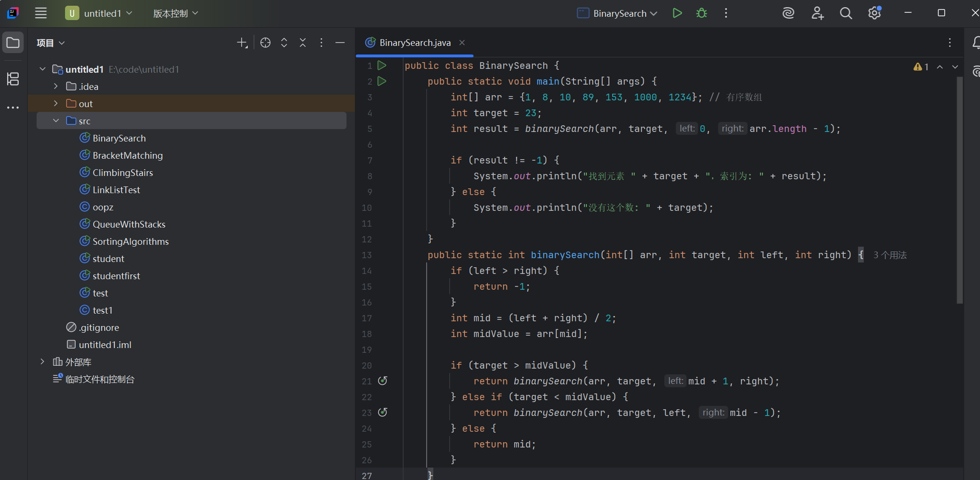
Task: Run BinarySearch with the green play button
Action: click(677, 13)
